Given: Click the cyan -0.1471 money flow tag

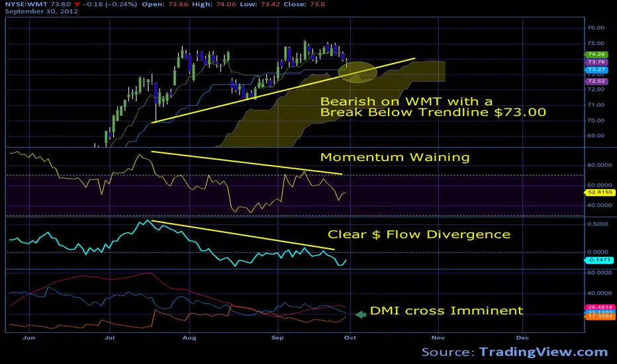Looking at the screenshot, I should coord(599,260).
